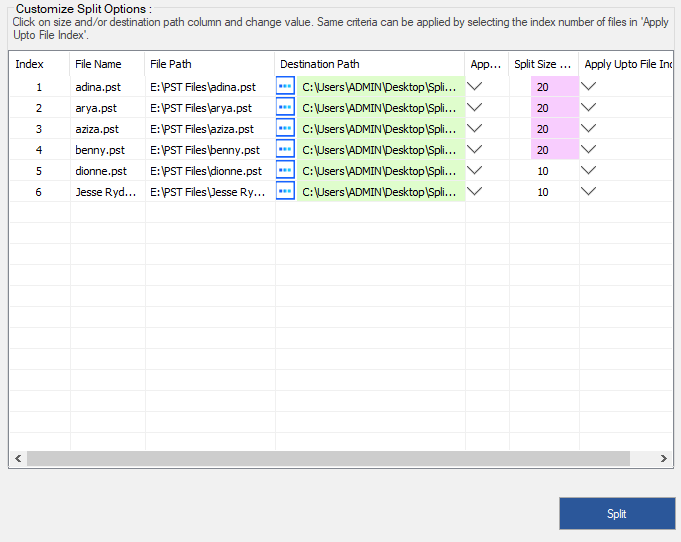
Task: Click the File Name column header
Action: [107, 64]
